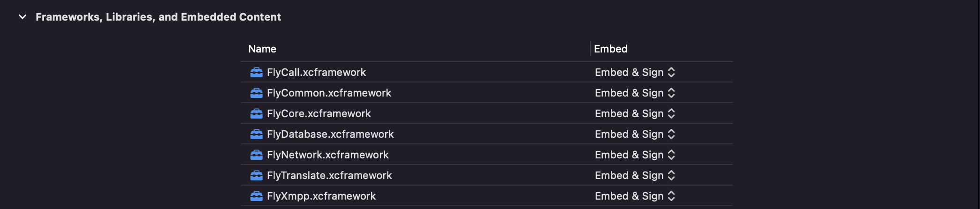The height and width of the screenshot is (209, 980).
Task: Change embed option for FlyCore.xcframework
Action: pos(635,113)
